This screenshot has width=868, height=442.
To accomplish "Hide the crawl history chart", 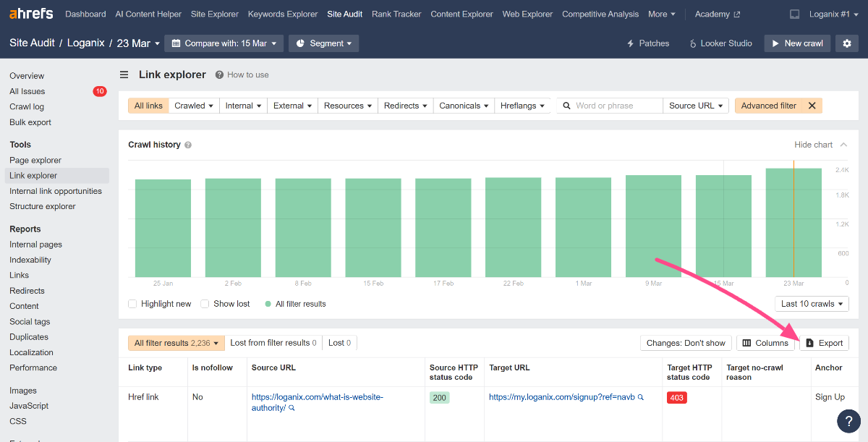I will click(x=820, y=145).
